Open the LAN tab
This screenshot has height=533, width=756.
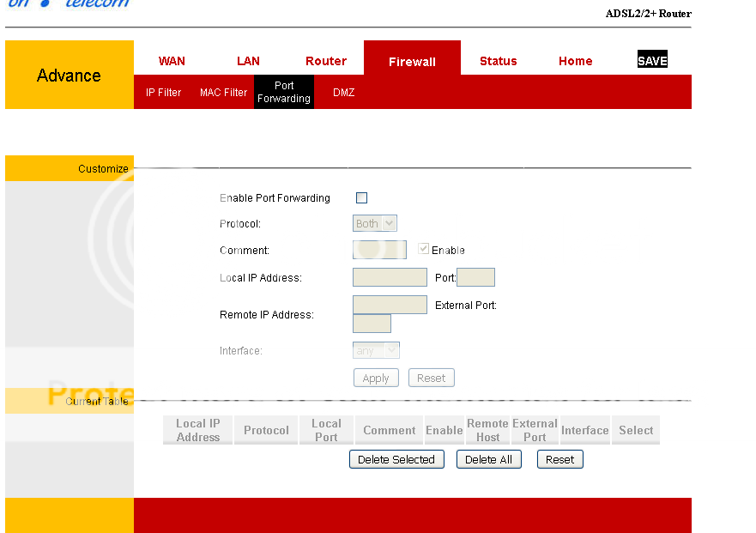(248, 61)
